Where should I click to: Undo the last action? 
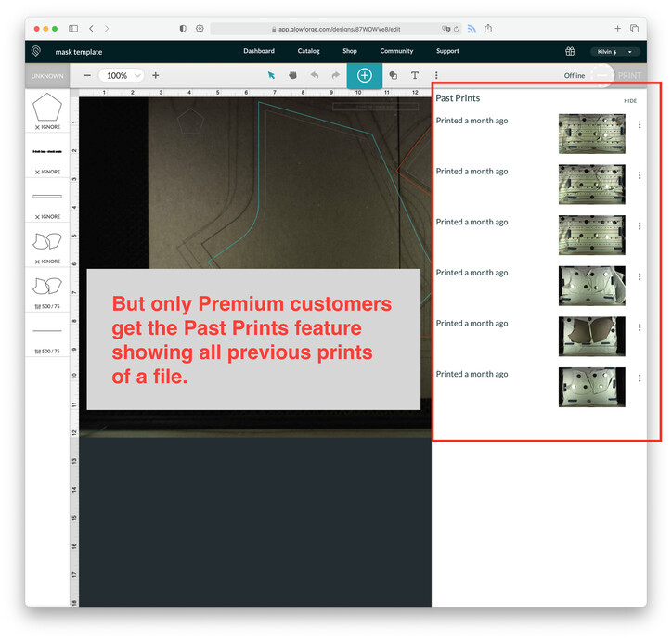click(315, 75)
